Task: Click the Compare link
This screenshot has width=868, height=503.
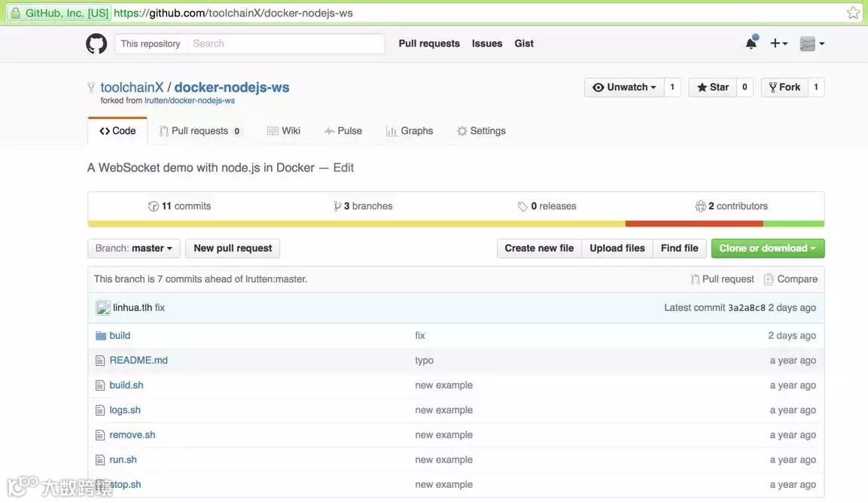Action: [x=790, y=279]
